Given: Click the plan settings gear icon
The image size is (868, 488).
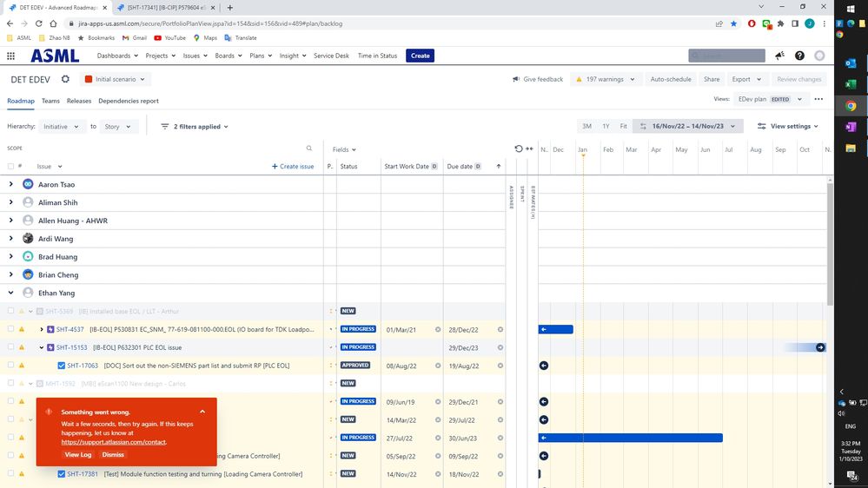Looking at the screenshot, I should tap(65, 79).
